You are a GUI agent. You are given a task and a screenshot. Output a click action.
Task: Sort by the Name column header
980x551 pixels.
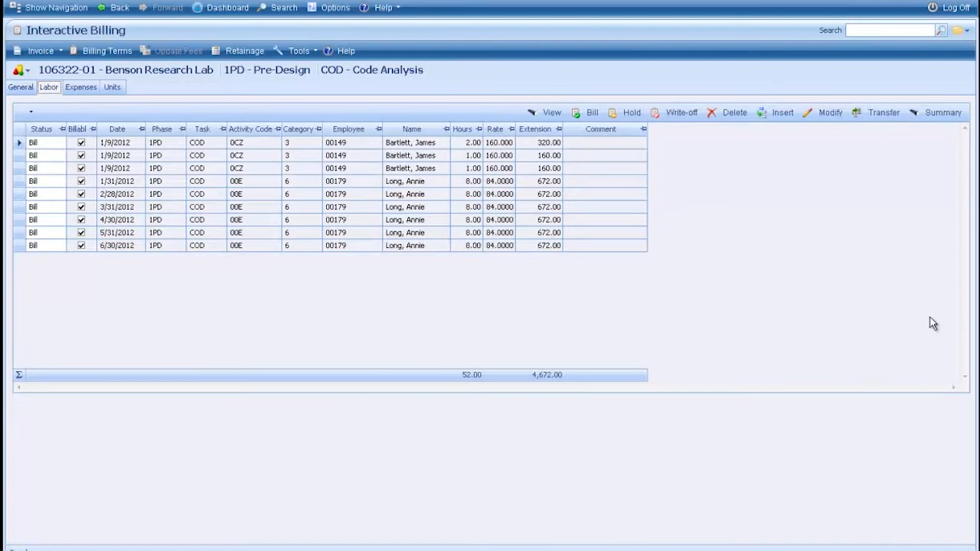412,129
